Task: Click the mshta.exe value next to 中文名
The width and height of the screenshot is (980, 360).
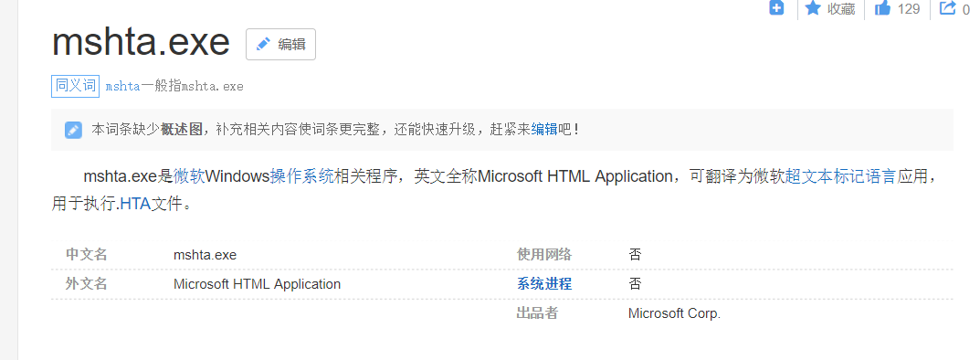Action: [205, 255]
